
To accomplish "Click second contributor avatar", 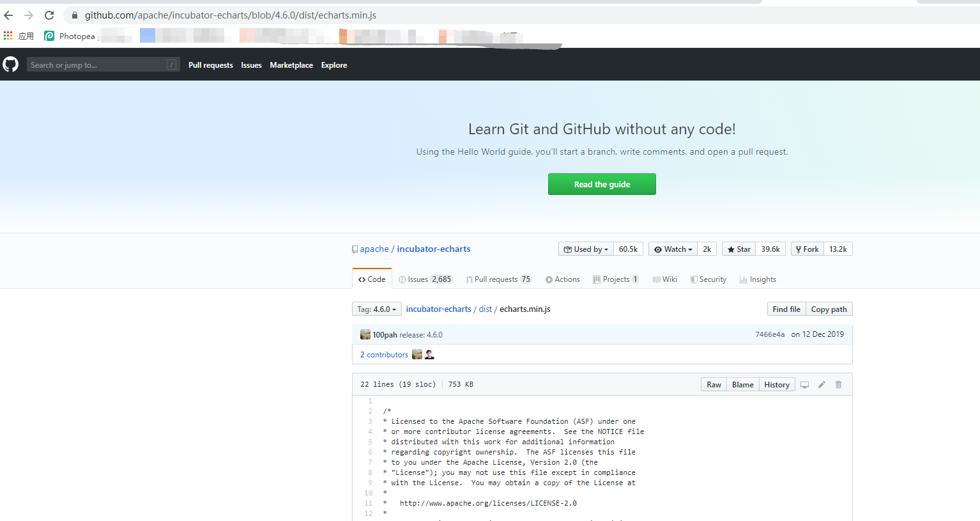I will (x=429, y=354).
